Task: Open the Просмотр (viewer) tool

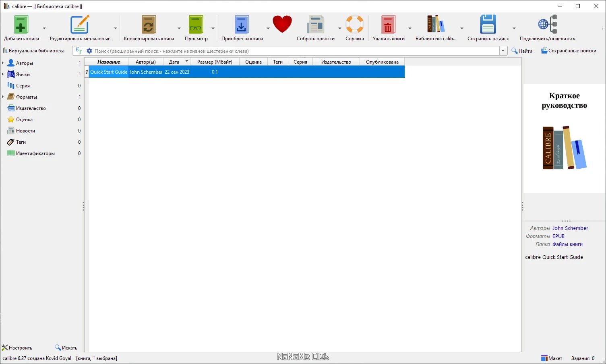Action: 196,25
